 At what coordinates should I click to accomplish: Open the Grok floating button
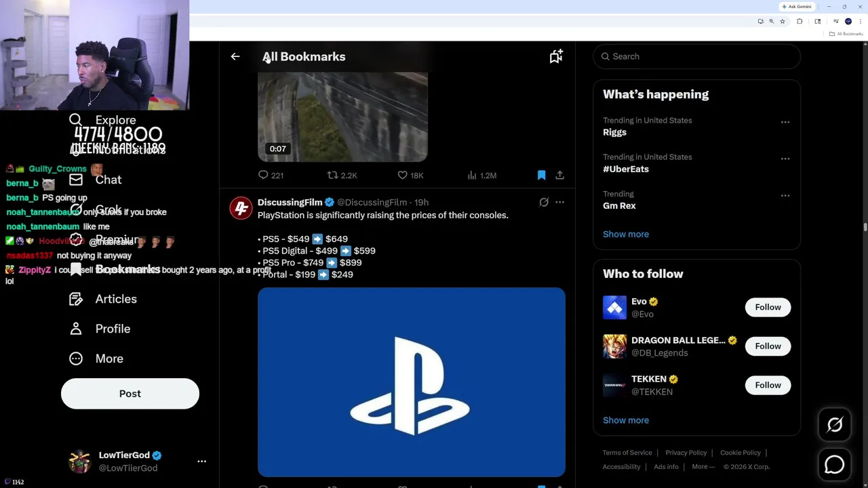(x=835, y=425)
